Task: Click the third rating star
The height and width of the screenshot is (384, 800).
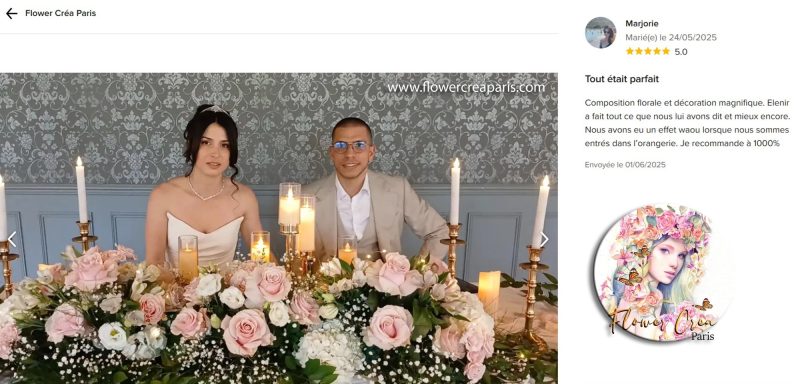Action: (647, 52)
